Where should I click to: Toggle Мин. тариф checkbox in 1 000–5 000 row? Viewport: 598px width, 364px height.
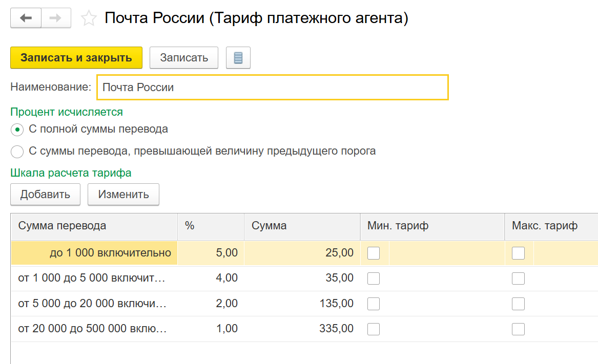pyautogui.click(x=374, y=278)
